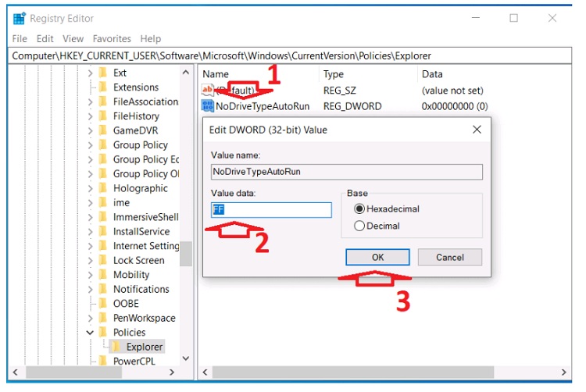586x392 pixels.
Task: Click the Cancel button
Action: pos(449,257)
